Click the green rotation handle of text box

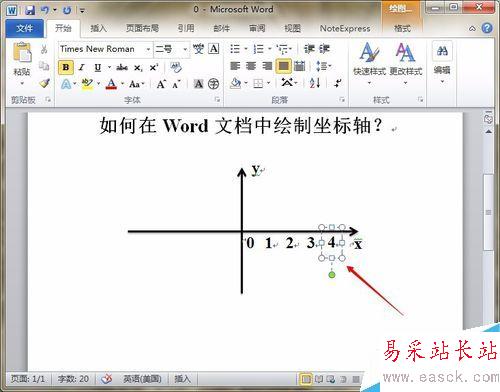click(332, 275)
